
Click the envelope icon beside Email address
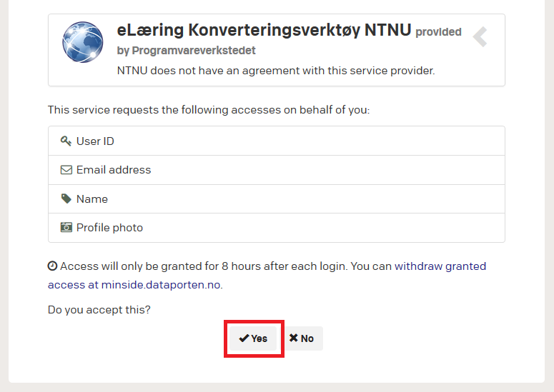(x=66, y=170)
